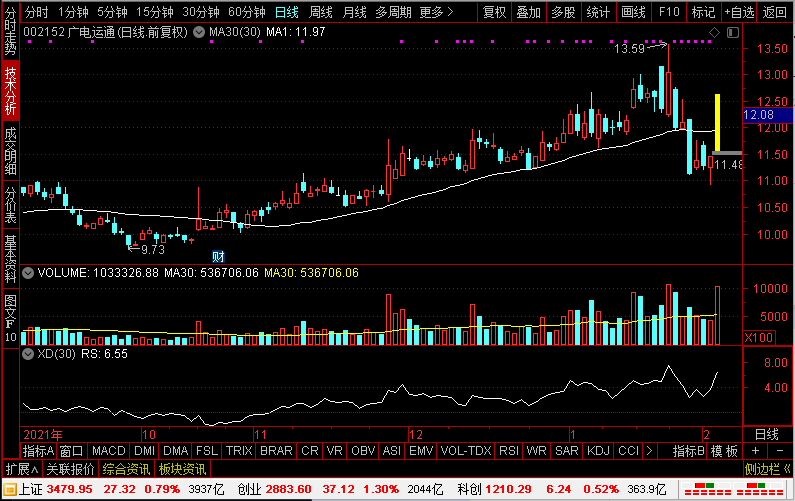Show more indicators with the arrow after CCI
The image size is (795, 501).
(649, 451)
